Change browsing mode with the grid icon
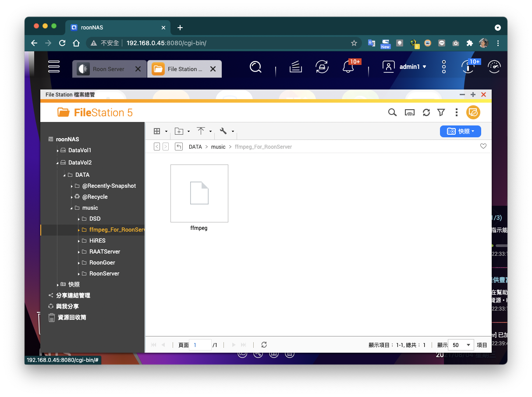The width and height of the screenshot is (532, 397). [157, 131]
